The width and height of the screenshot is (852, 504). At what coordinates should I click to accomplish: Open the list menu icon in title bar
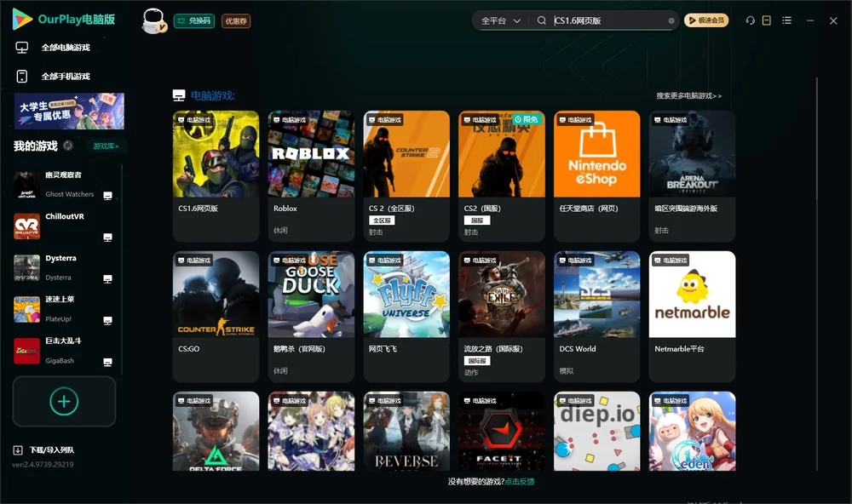coord(786,20)
